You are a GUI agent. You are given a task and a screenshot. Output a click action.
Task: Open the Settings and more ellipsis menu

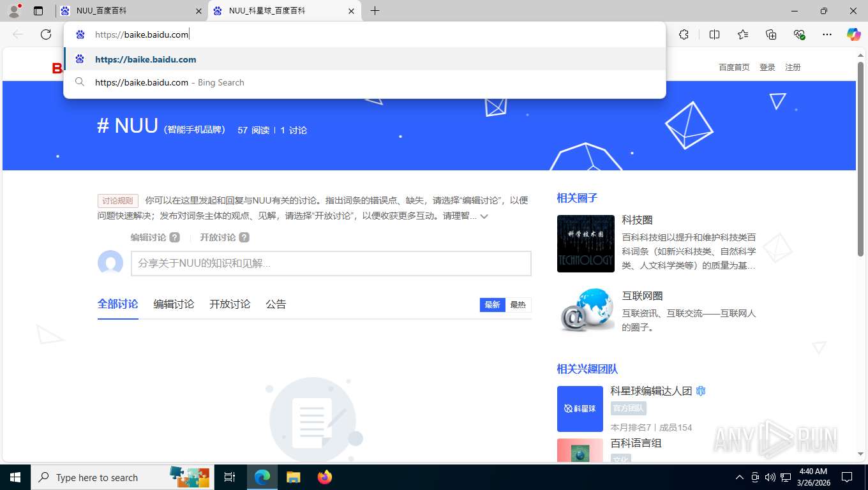pos(827,34)
